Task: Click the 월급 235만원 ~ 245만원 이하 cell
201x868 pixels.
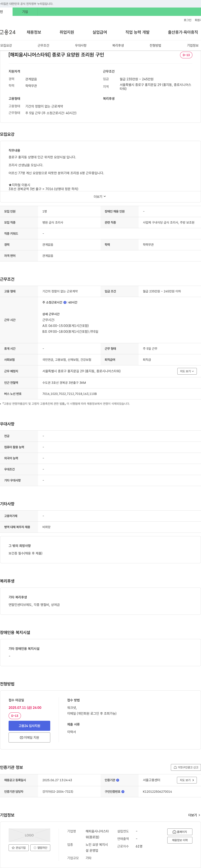Action: point(162,291)
